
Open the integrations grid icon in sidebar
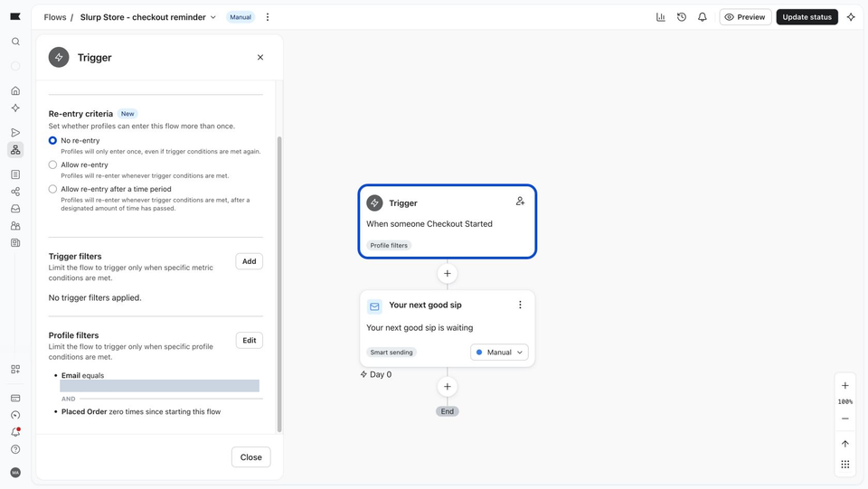(15, 369)
